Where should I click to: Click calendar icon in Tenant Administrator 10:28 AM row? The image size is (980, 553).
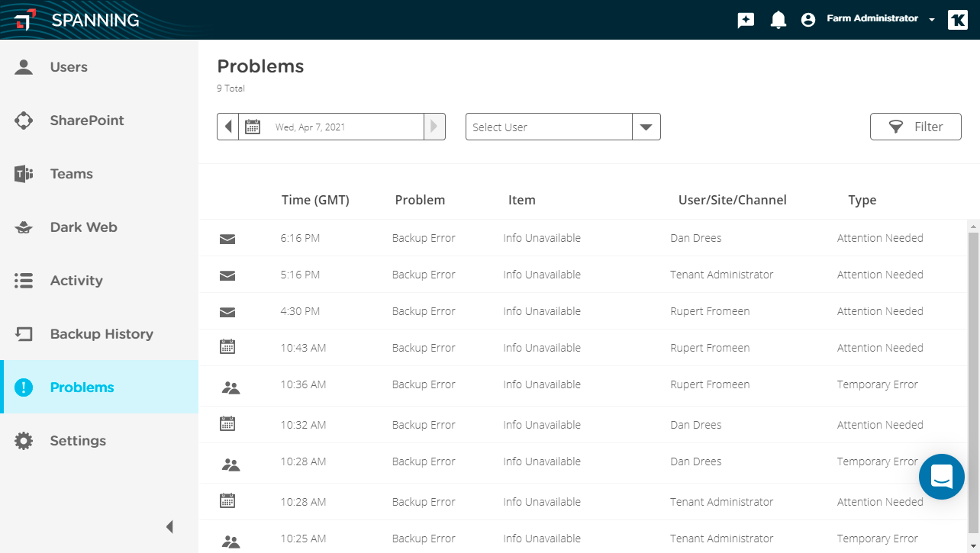(x=227, y=501)
